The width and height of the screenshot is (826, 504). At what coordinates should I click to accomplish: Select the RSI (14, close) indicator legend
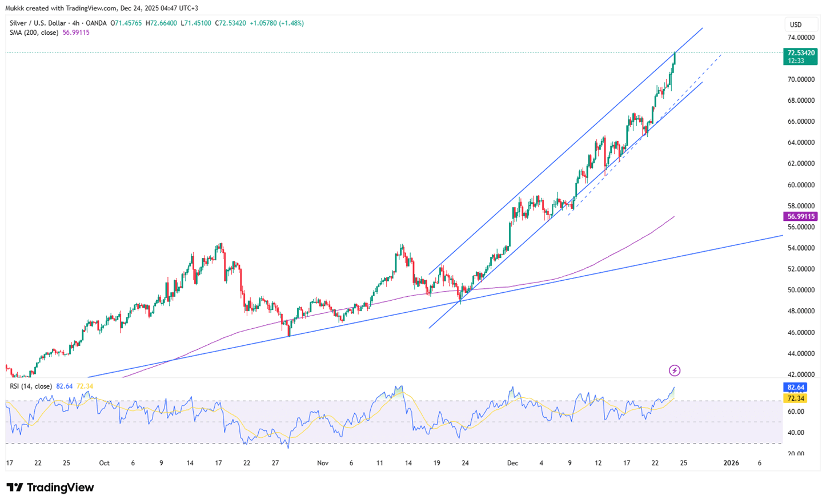tap(31, 386)
